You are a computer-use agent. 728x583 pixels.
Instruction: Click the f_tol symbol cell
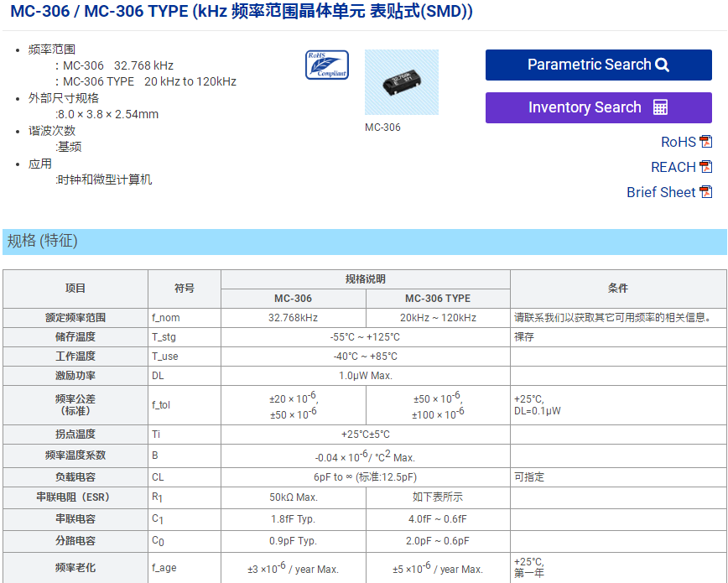pos(162,405)
